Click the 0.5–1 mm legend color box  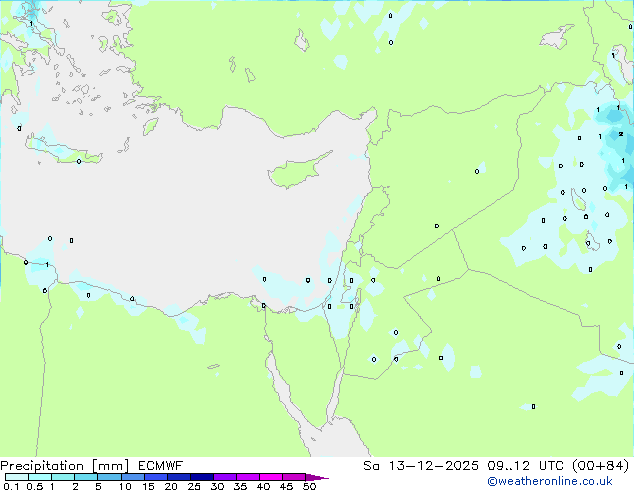coord(40,477)
